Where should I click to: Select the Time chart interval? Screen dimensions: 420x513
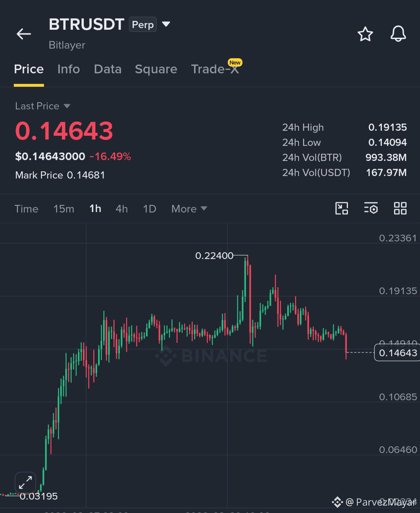coord(26,209)
